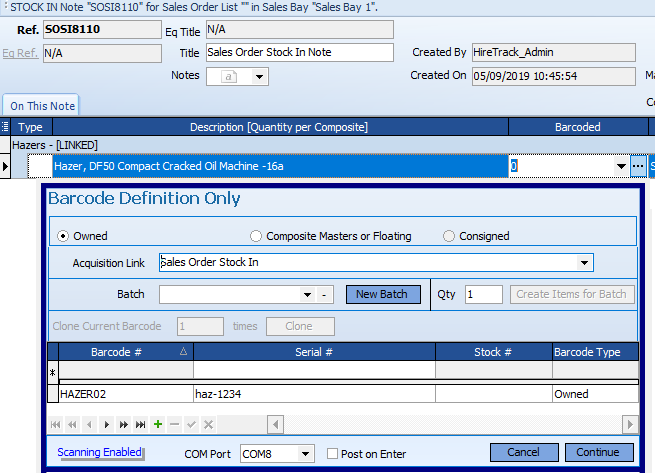Click the ellipsis button in Barcoded cell
Image resolution: width=655 pixels, height=473 pixels.
click(638, 166)
